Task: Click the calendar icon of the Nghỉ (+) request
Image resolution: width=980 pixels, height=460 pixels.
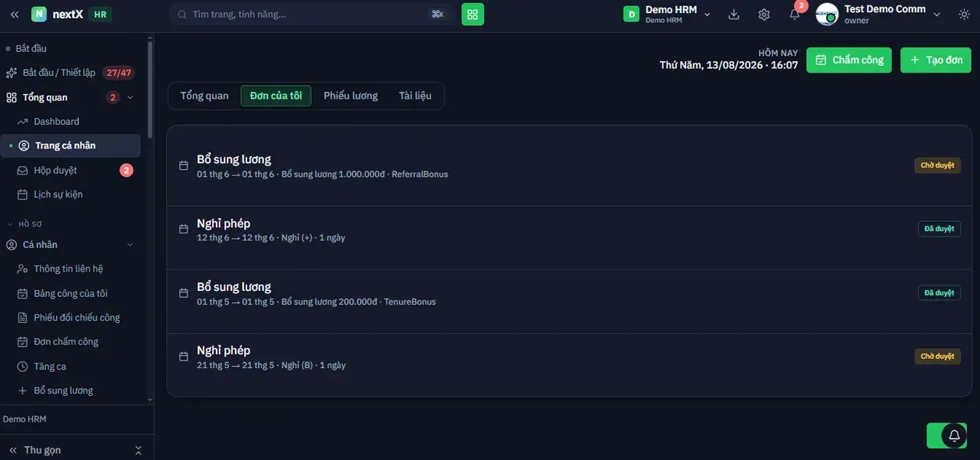Action: pos(184,229)
